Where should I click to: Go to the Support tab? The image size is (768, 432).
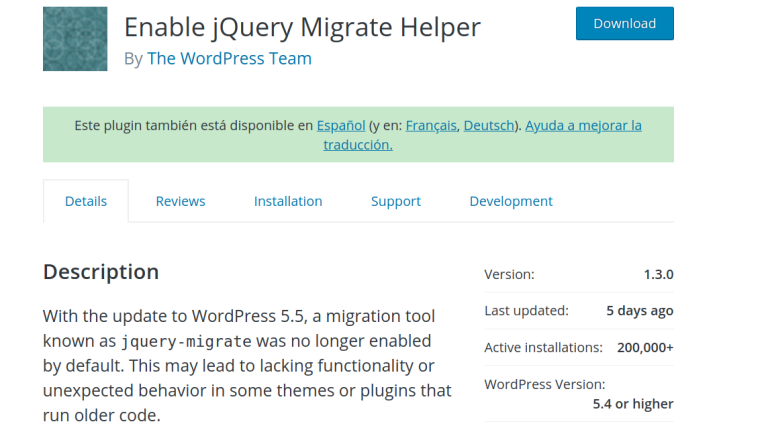(396, 201)
